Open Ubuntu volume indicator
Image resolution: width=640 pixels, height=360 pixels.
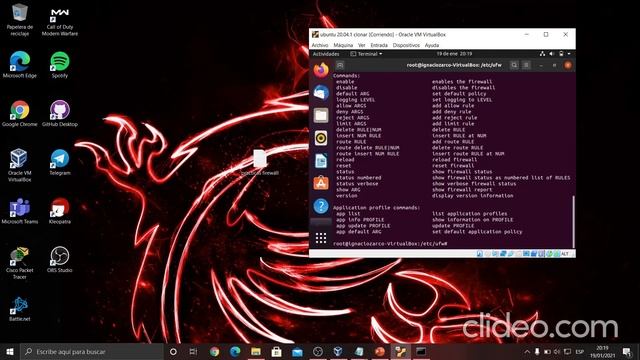tap(551, 54)
